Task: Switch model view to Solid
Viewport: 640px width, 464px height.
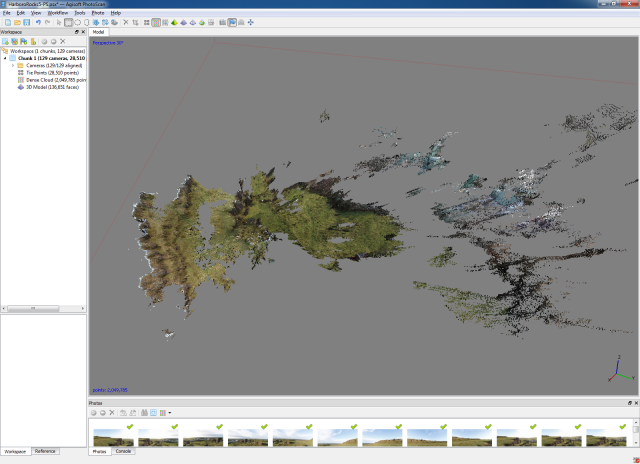Action: point(184,22)
